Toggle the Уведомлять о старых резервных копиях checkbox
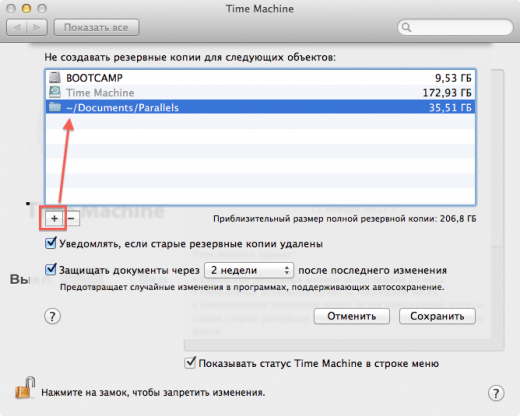This screenshot has width=520, height=416. 51,243
